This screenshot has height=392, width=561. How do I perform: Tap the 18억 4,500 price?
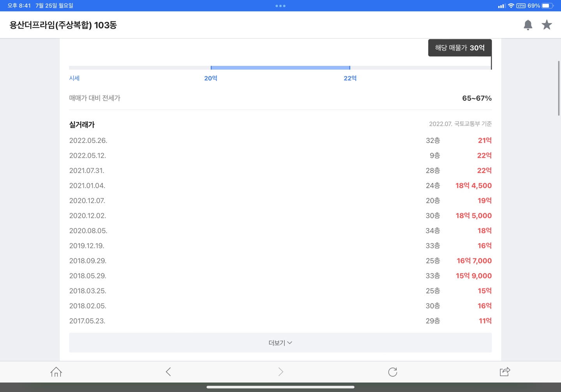(473, 185)
